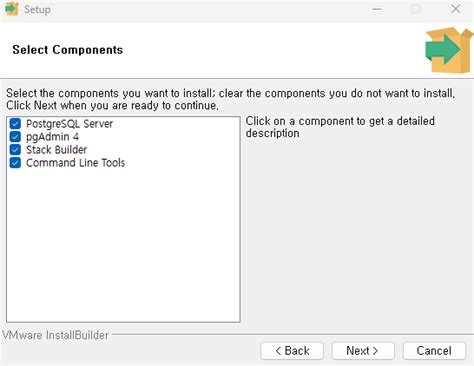Screen dimensions: 474x366
Task: Click the installer box arrow graphic
Action: (x=449, y=50)
